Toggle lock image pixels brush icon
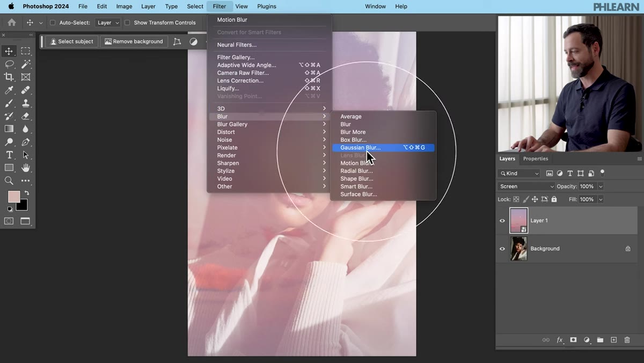644x363 pixels. (525, 199)
